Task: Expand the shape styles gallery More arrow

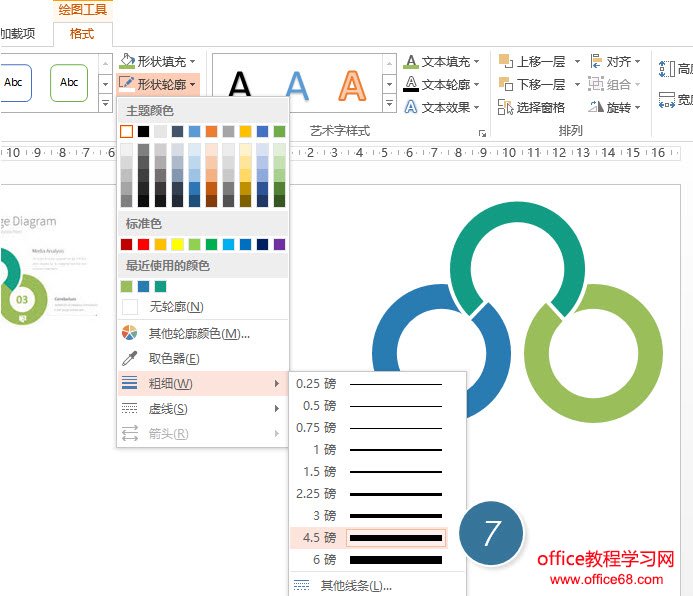Action: pyautogui.click(x=105, y=104)
